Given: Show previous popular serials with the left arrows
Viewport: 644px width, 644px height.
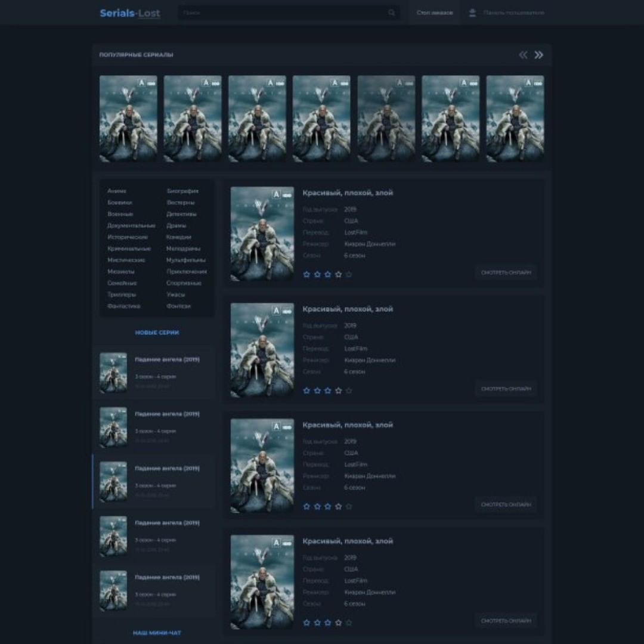Looking at the screenshot, I should tap(523, 55).
